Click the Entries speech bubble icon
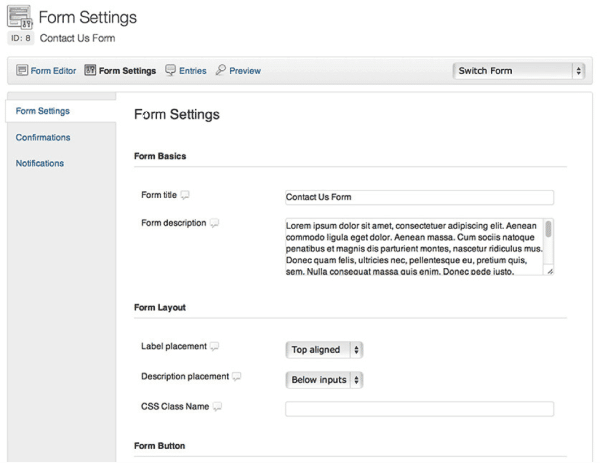 [x=170, y=71]
